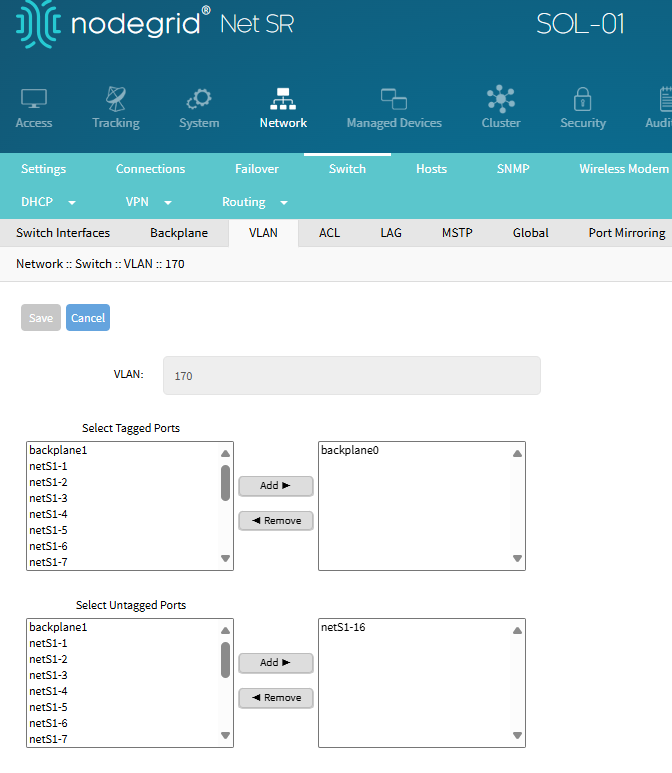The image size is (672, 773).
Task: Click the Cancel button
Action: 88,318
